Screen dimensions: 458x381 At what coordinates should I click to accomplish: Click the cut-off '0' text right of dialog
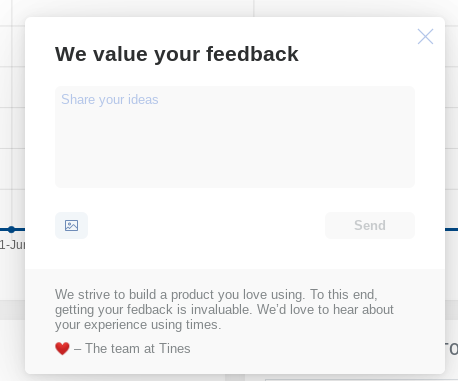tap(453, 349)
